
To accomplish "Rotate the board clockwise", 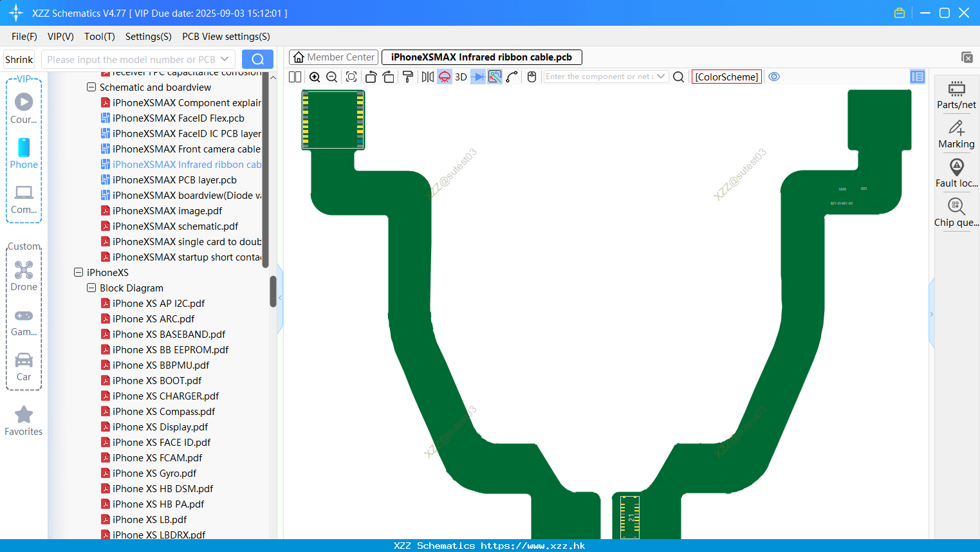I will 388,77.
